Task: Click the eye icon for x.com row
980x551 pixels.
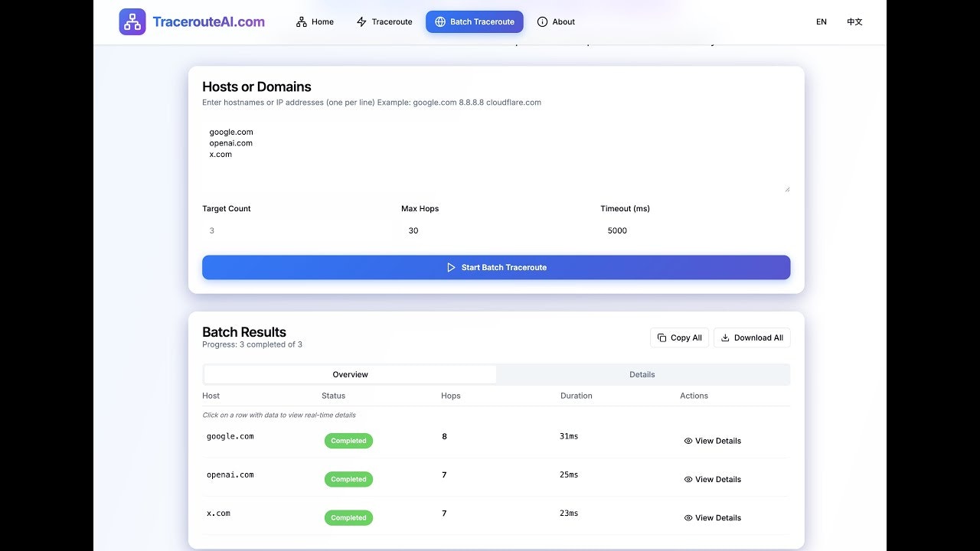Action: point(688,518)
